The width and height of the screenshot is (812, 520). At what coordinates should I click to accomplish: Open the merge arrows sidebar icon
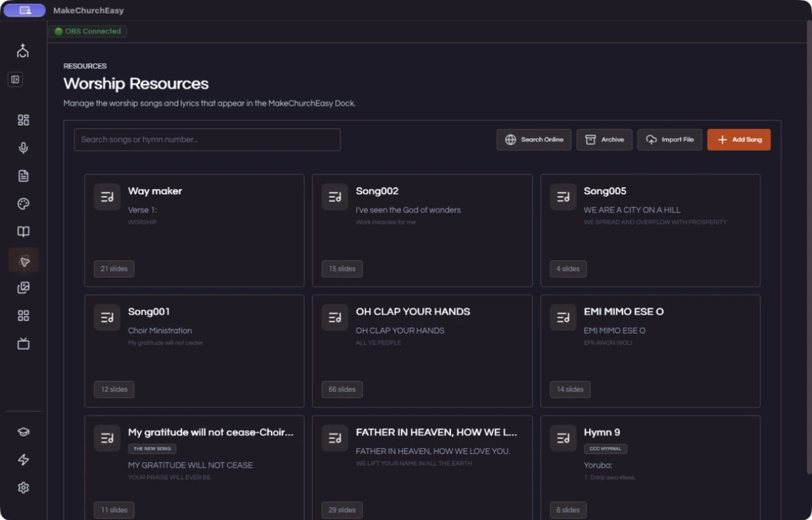coord(23,51)
